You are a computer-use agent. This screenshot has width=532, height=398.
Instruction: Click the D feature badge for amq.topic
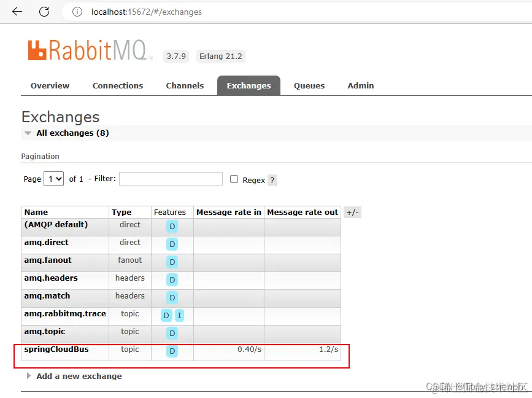[172, 333]
